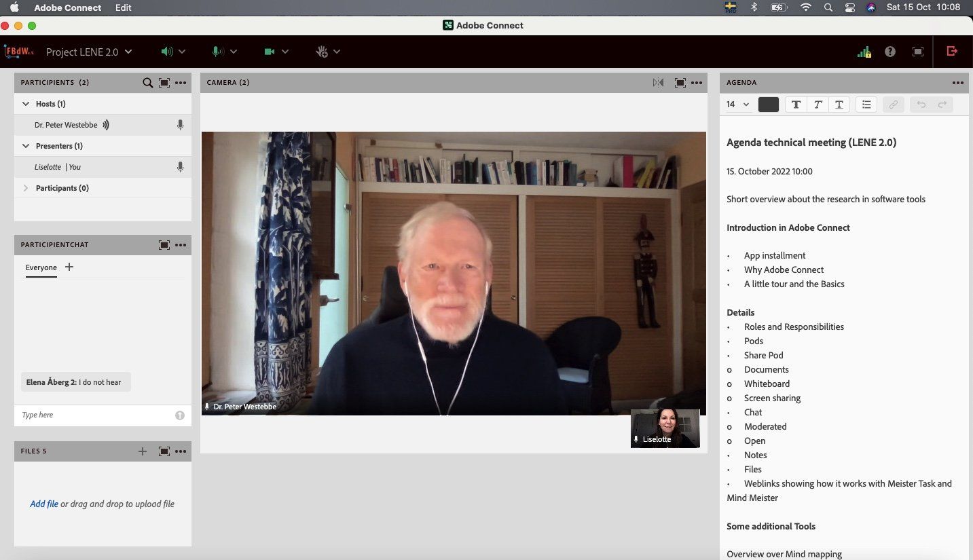Open Files 5 pod options menu
This screenshot has height=560, width=973.
click(181, 451)
